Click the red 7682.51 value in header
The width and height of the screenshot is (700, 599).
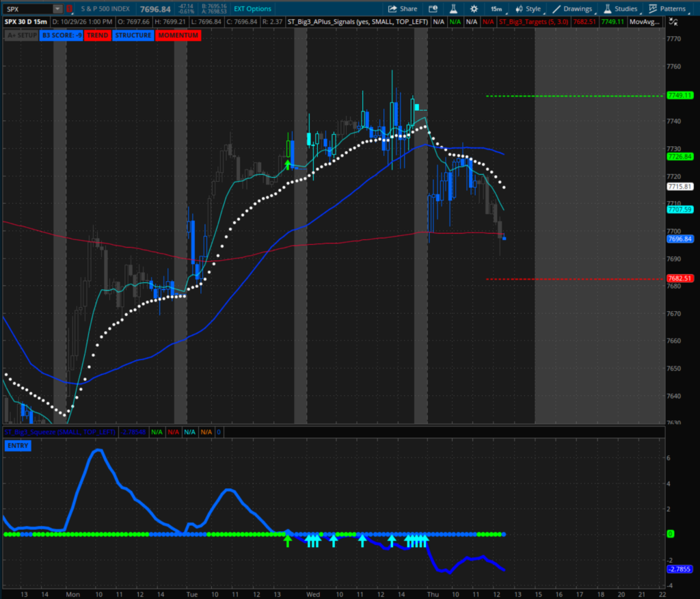tap(584, 22)
